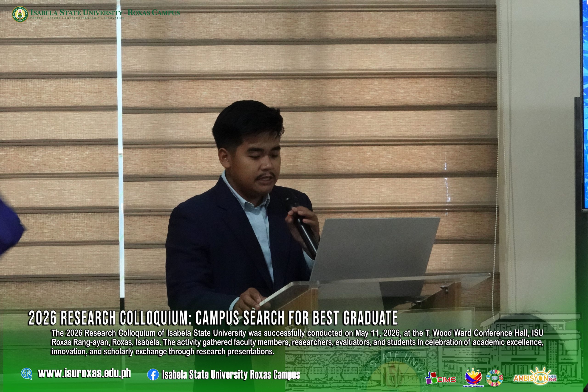
Task: Open the Isabela State University Roxas Campus Facebook page name
Action: tap(231, 375)
